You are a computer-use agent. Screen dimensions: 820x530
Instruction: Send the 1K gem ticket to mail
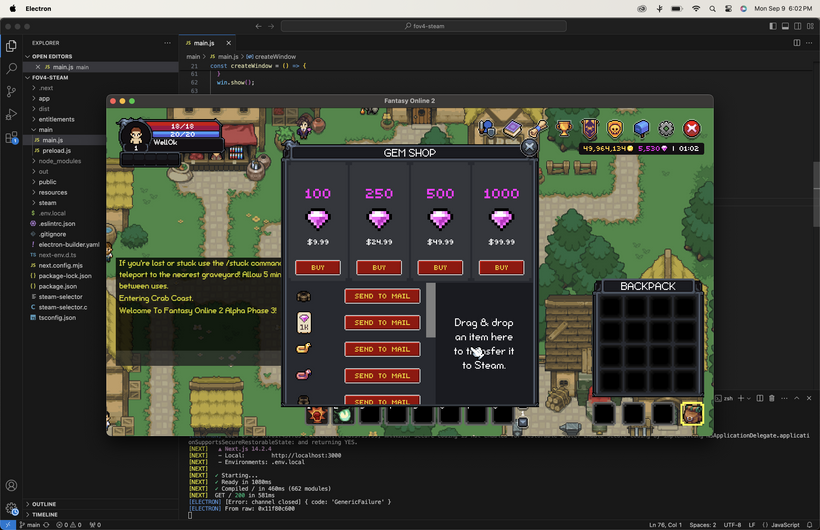[382, 323]
